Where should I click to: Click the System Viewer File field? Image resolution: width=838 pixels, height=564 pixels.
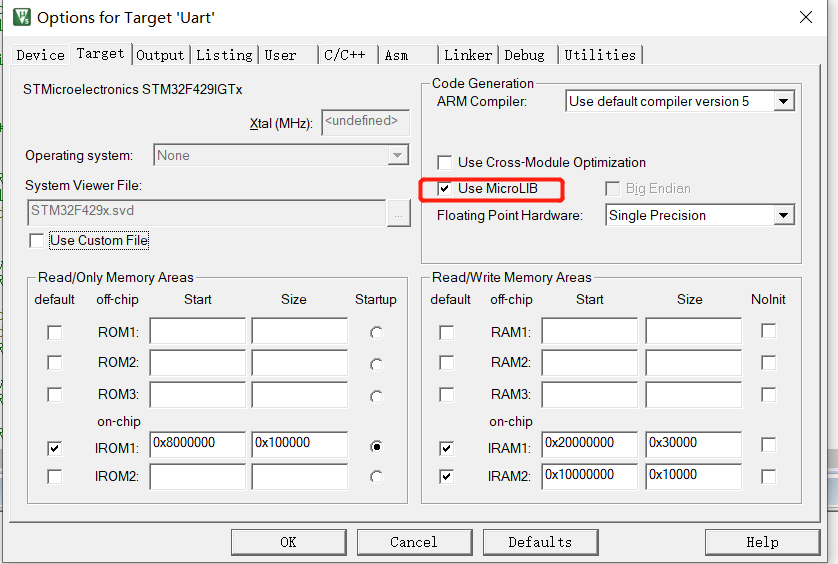click(x=206, y=212)
